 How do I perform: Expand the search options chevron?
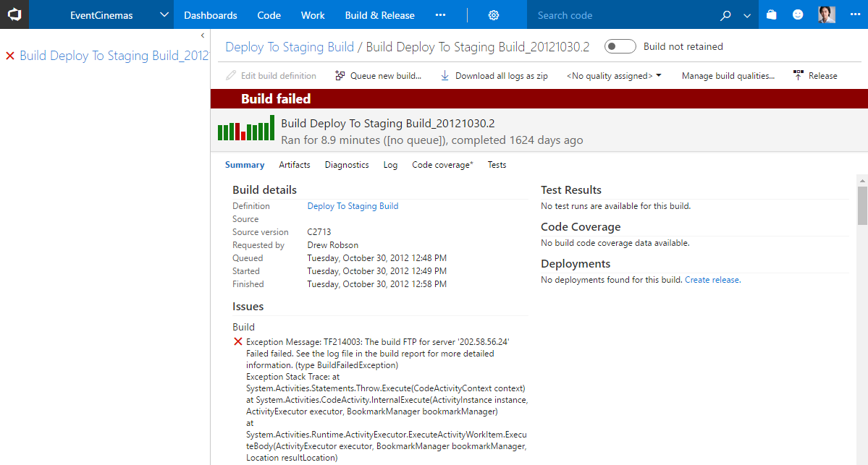tap(747, 15)
